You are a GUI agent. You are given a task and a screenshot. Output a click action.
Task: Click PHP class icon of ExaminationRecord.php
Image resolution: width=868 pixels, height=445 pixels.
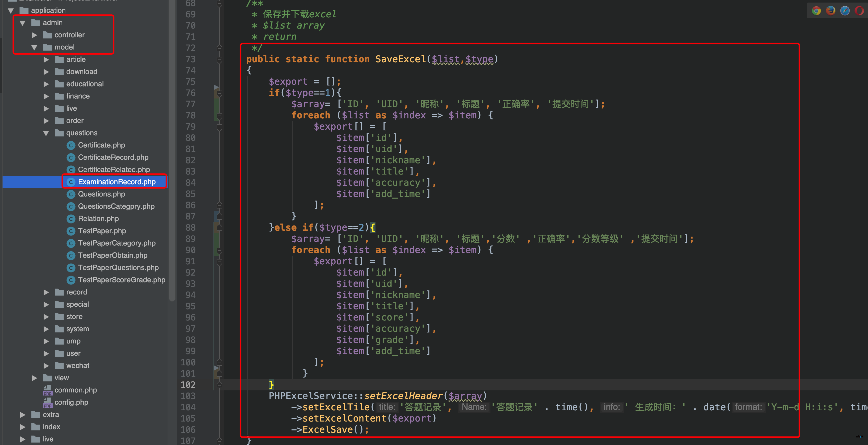[71, 182]
